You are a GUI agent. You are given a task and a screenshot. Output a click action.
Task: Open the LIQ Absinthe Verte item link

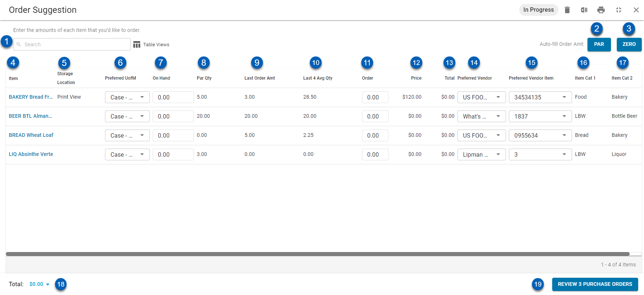point(31,154)
